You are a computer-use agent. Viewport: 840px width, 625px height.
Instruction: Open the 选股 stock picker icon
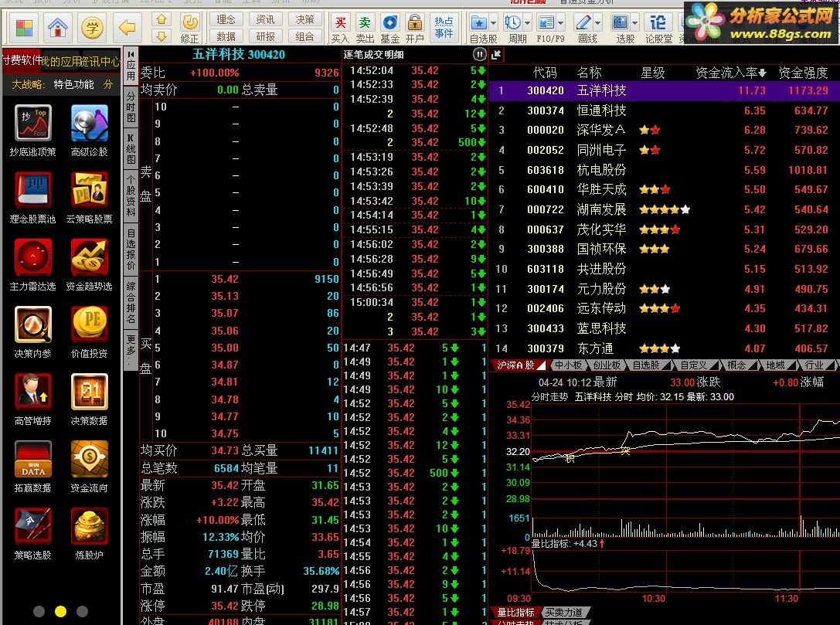point(621,22)
